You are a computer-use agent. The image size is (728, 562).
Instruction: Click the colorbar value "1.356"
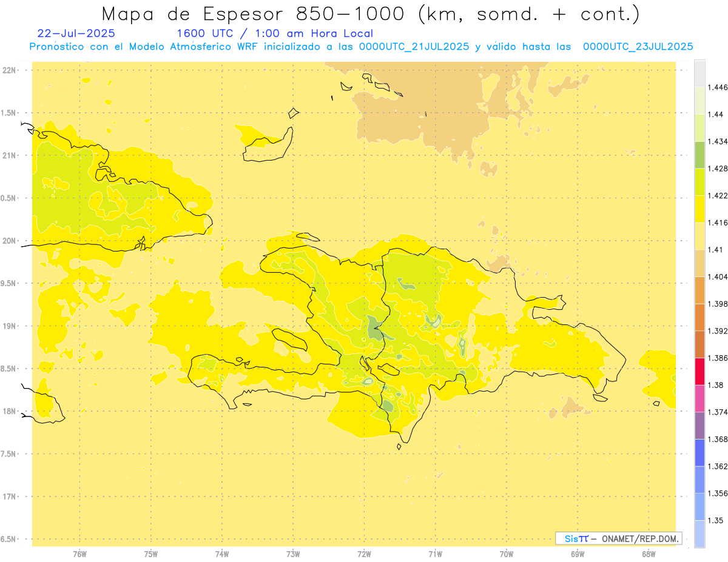pos(718,493)
